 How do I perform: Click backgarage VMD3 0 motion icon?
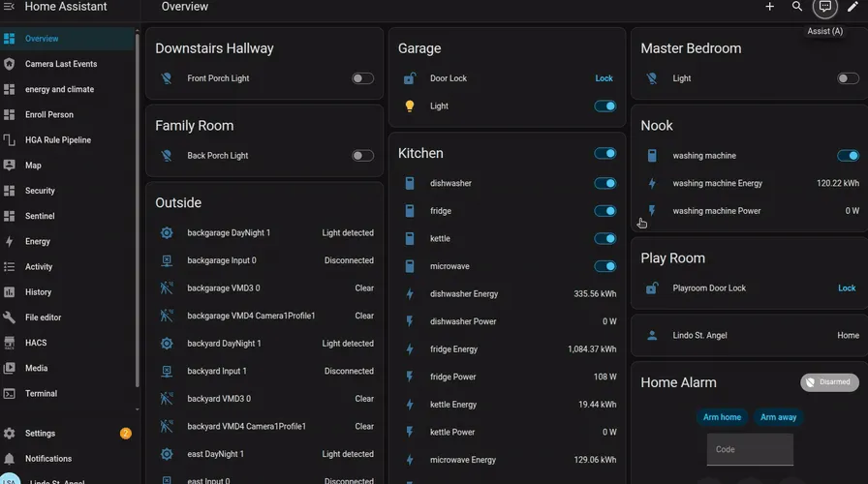[166, 288]
